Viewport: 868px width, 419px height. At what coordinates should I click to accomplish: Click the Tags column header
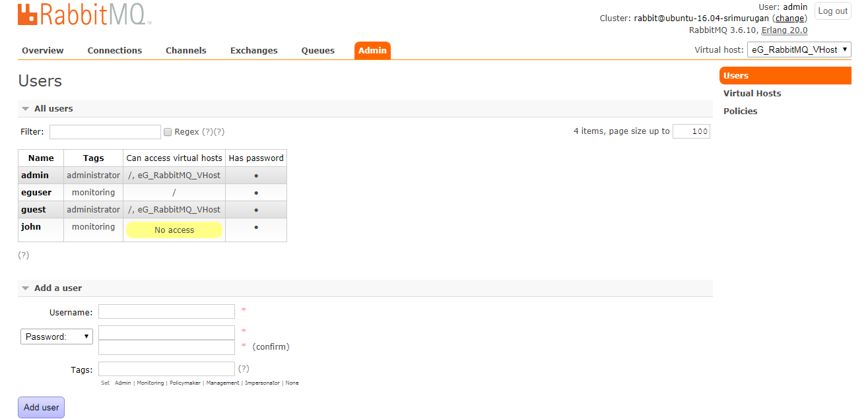tap(94, 158)
